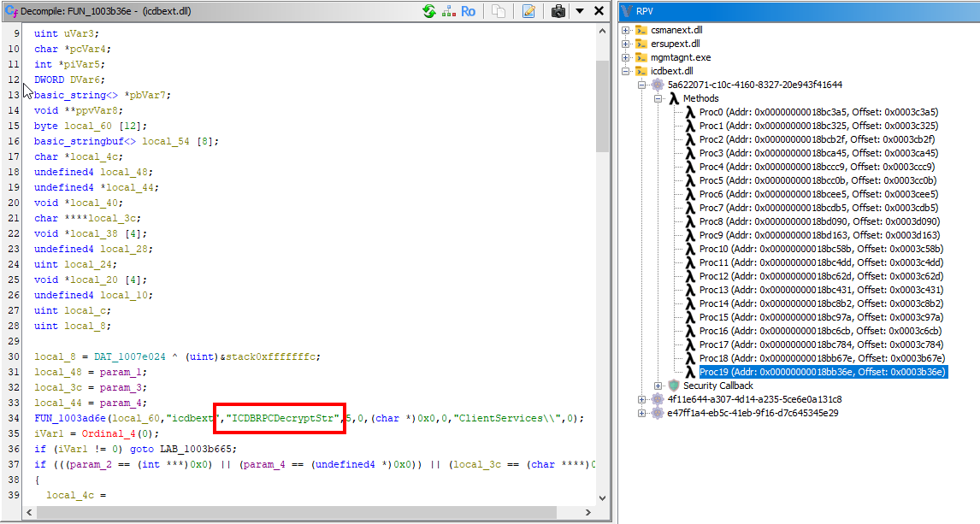This screenshot has height=524, width=980.
Task: Click the Proc0 lambda icon
Action: [690, 113]
